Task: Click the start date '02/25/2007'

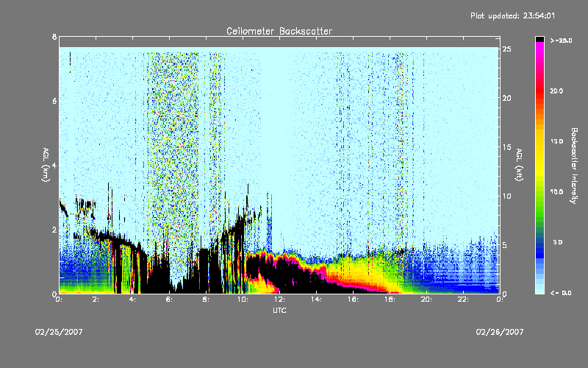Action: (59, 332)
